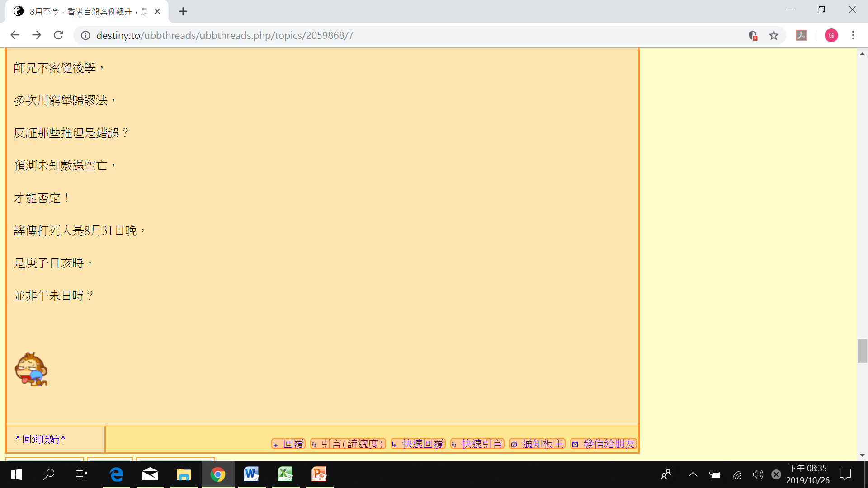This screenshot has width=868, height=488.
Task: Click 發信給朋友 send to friend button
Action: coord(604,444)
